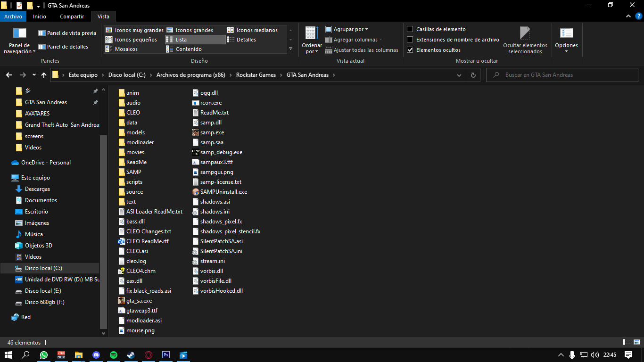Toggle the Panel de detalles
This screenshot has width=644, height=362.
63,47
